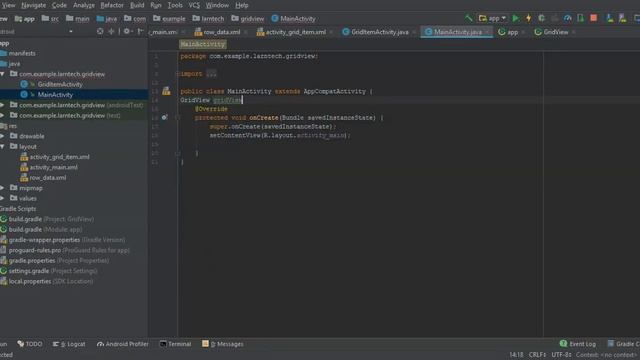Screen dimensions: 640x360
Task: Open the Messages tool window
Action: pyautogui.click(x=223, y=344)
